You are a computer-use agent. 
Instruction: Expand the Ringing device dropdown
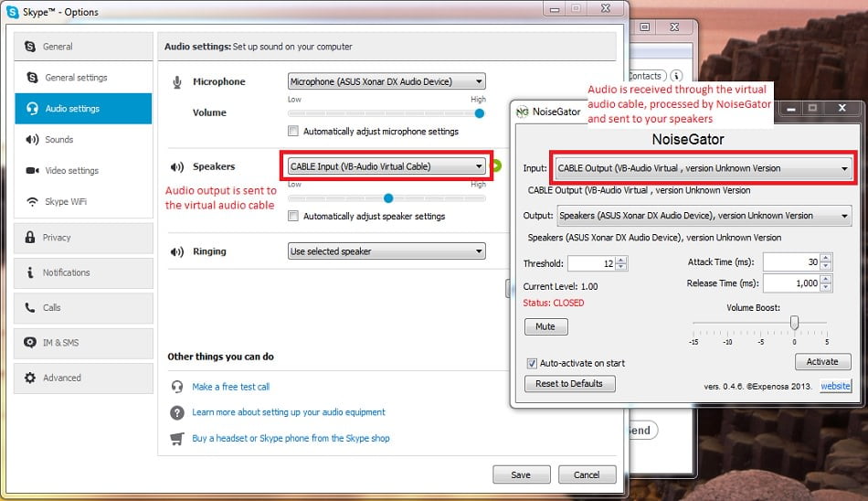[x=386, y=251]
